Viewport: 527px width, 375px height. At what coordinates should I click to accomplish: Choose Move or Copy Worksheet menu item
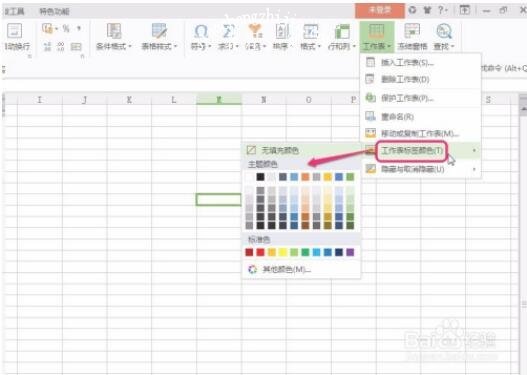pos(420,133)
